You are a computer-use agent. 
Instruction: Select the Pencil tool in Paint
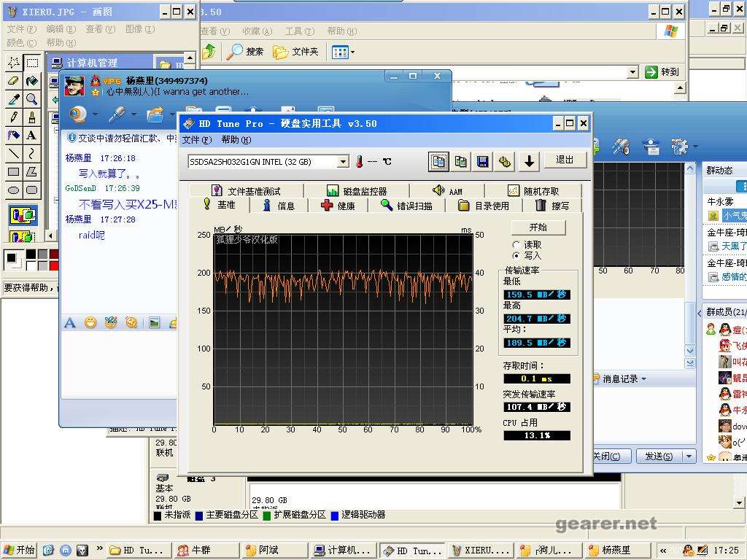[x=13, y=117]
